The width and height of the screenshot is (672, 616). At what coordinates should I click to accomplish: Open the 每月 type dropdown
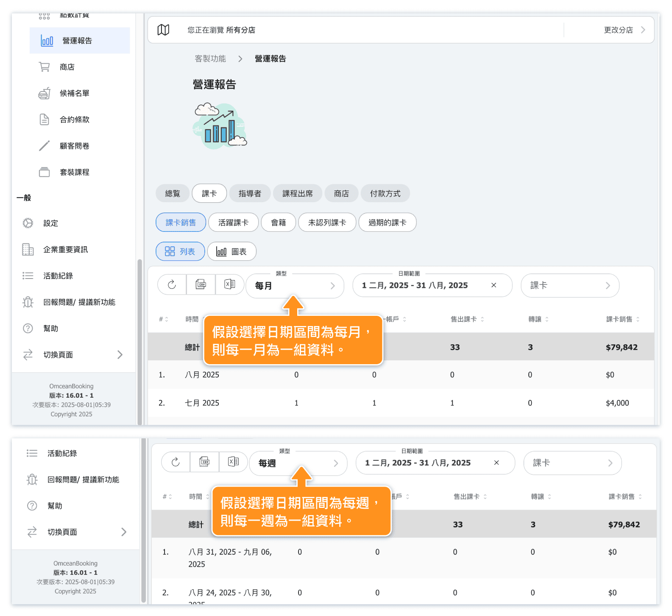pos(295,286)
